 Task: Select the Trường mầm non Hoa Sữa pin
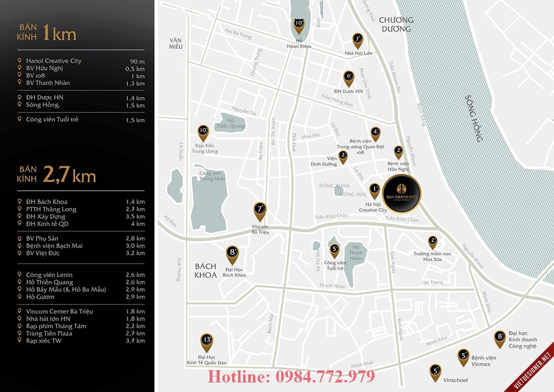[433, 242]
